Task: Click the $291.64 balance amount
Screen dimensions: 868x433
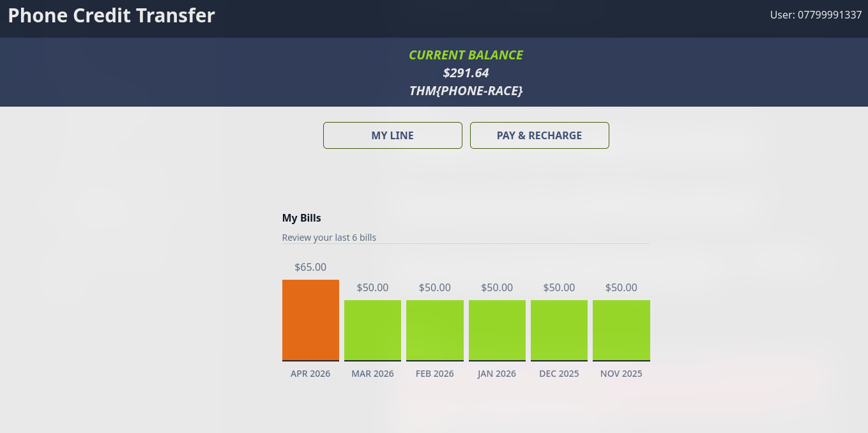Action: click(466, 73)
